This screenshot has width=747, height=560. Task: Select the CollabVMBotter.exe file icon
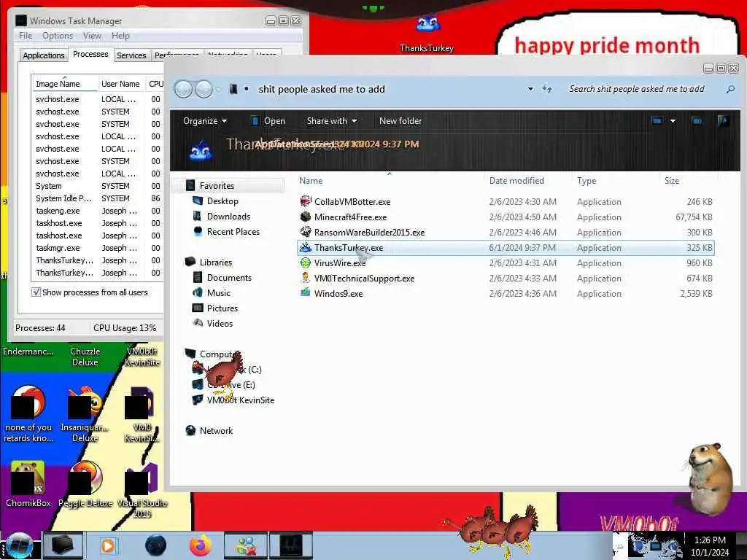tap(306, 201)
